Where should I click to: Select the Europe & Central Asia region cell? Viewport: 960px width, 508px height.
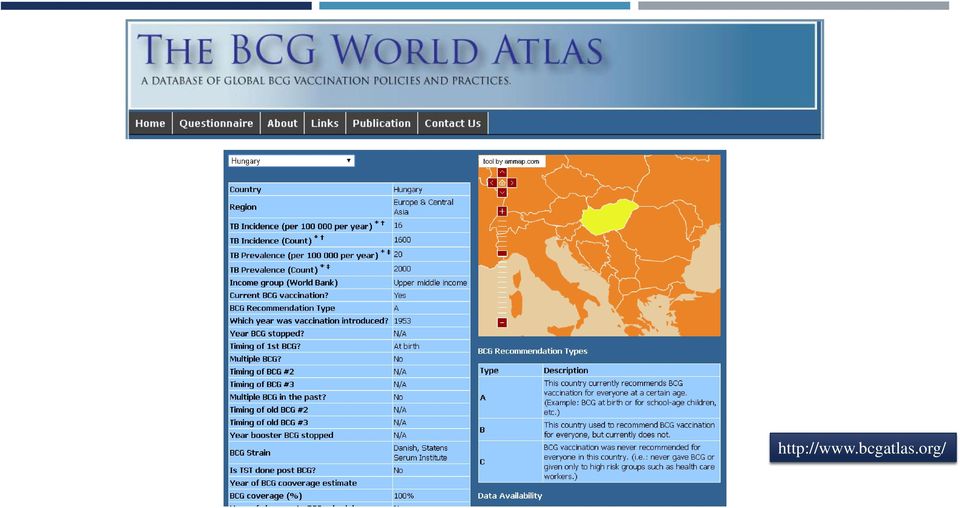431,207
